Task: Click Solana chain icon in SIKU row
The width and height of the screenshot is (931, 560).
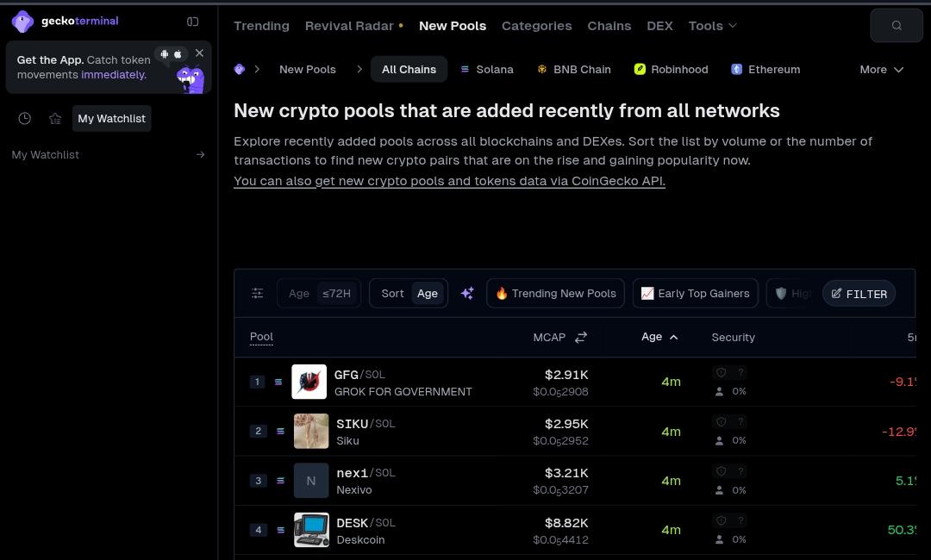Action: click(280, 431)
